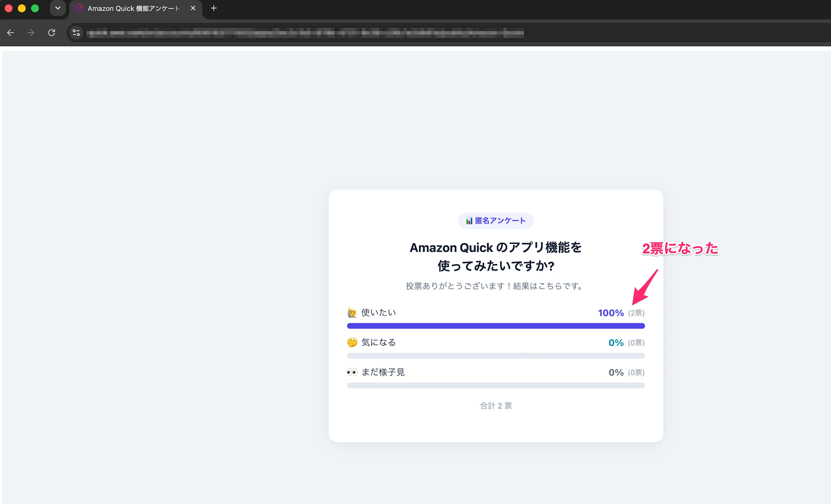This screenshot has height=504, width=831.
Task: Click the 100% result value
Action: pyautogui.click(x=611, y=313)
